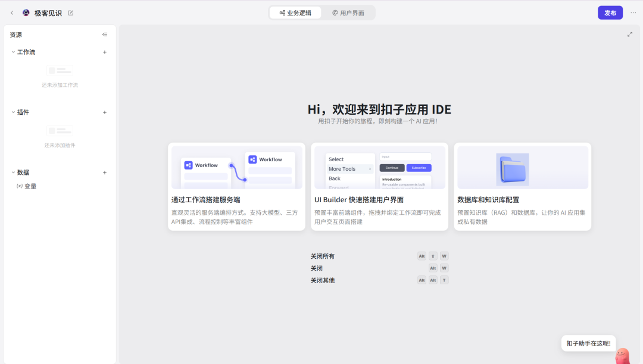Open the more options ellipsis menu
The image size is (643, 364).
click(633, 12)
